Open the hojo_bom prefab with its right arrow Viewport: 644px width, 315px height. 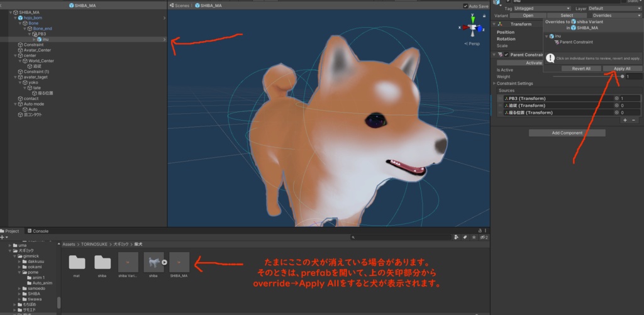tap(164, 18)
